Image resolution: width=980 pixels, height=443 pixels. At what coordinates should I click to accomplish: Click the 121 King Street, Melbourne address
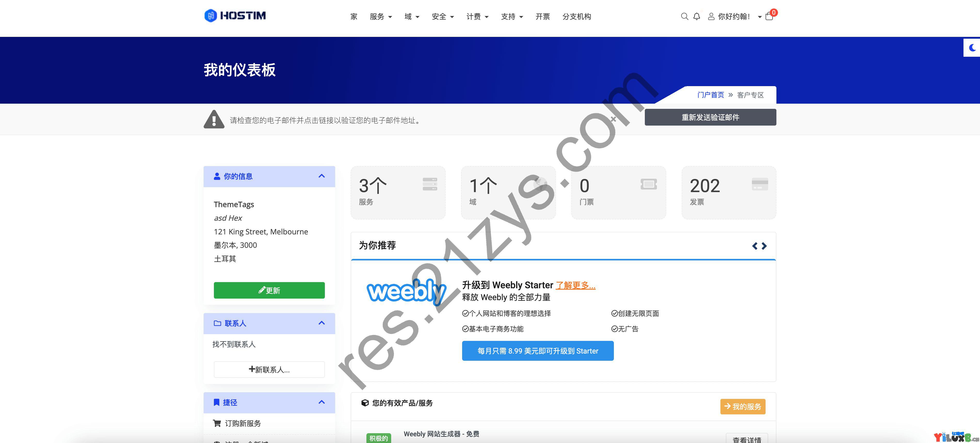pyautogui.click(x=261, y=232)
